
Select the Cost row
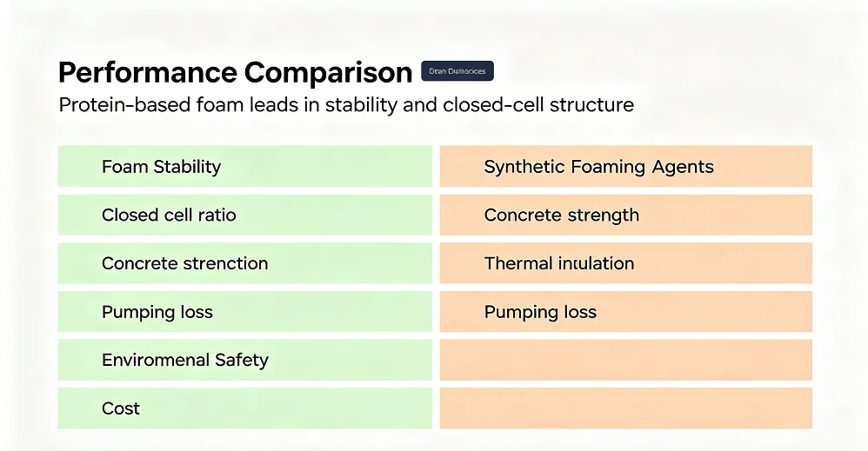[244, 408]
